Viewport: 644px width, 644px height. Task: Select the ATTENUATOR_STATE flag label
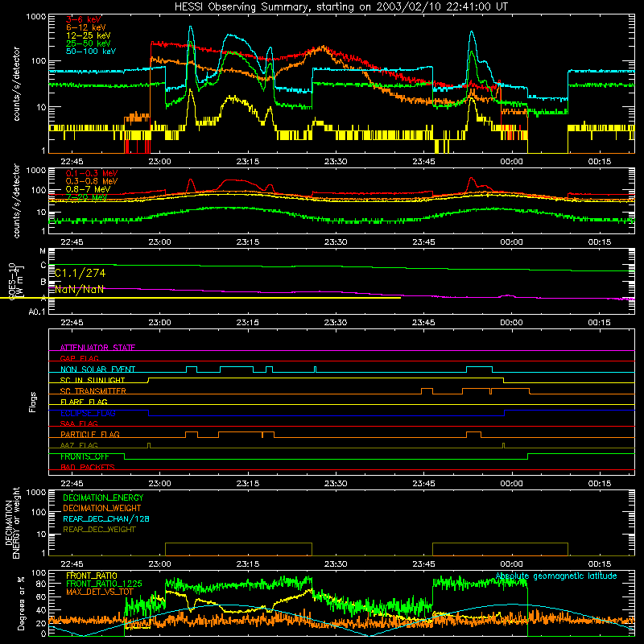(97, 348)
